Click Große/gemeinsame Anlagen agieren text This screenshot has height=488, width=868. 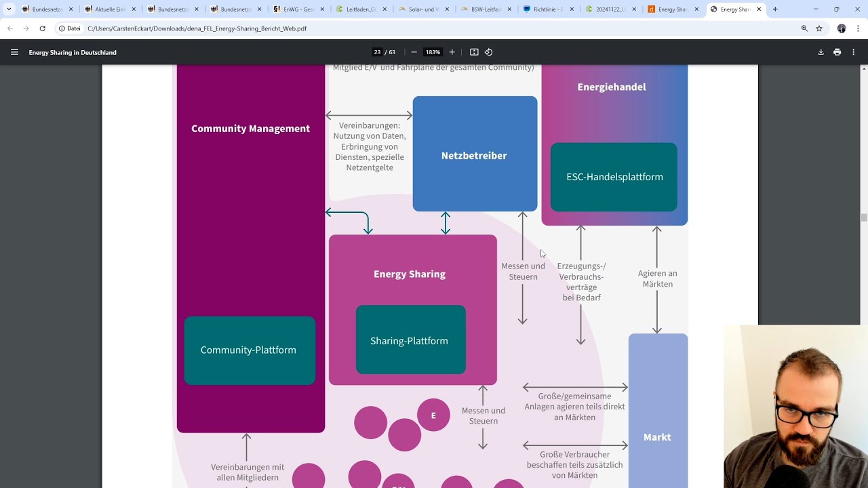(574, 407)
